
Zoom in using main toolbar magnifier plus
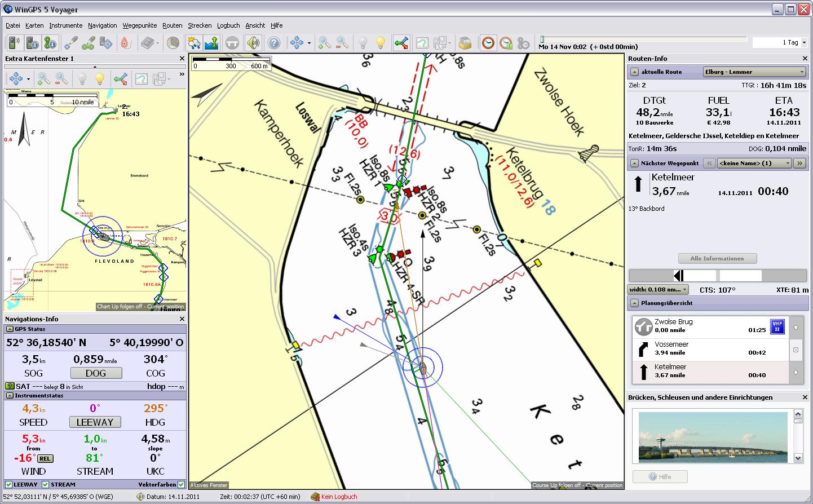coord(324,43)
